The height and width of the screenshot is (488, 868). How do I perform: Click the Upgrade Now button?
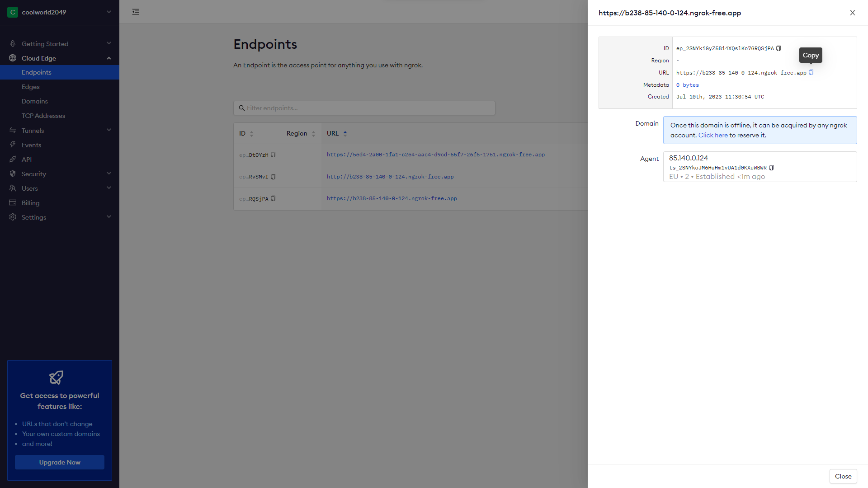[60, 462]
